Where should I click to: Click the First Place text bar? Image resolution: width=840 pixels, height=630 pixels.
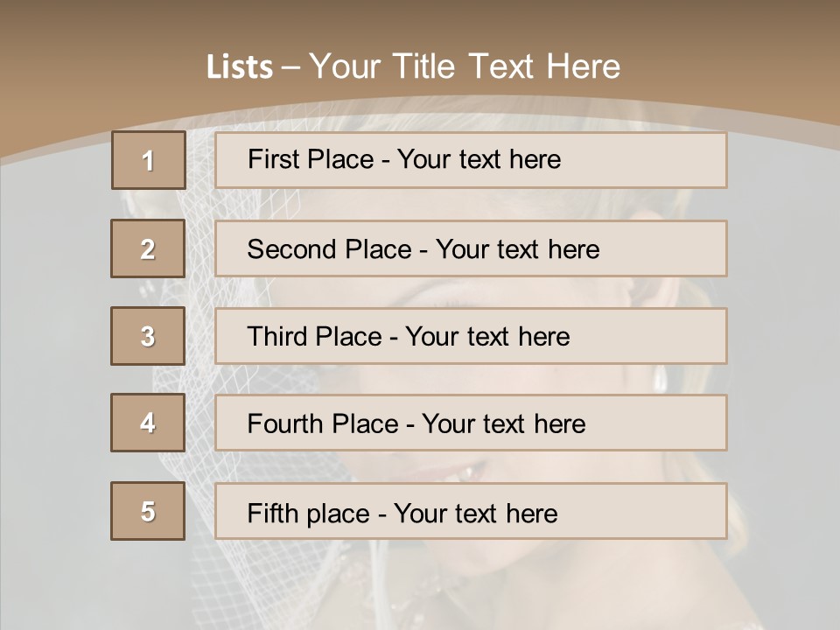(x=471, y=160)
